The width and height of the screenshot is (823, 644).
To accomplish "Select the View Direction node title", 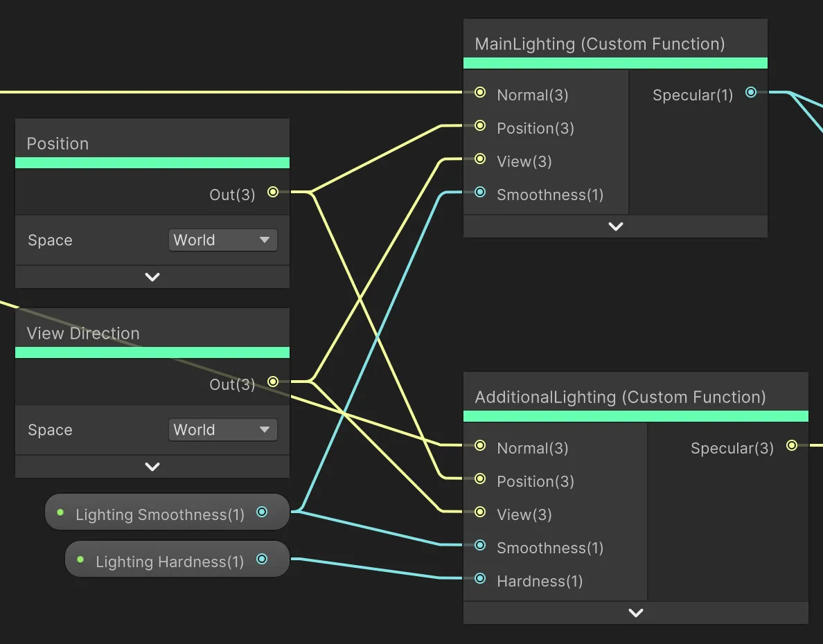I will click(x=83, y=333).
